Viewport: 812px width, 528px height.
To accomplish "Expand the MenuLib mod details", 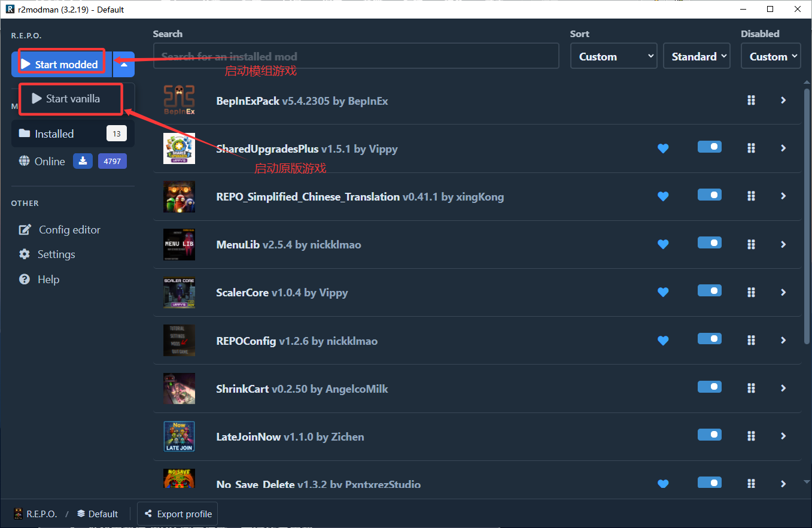I will [783, 244].
